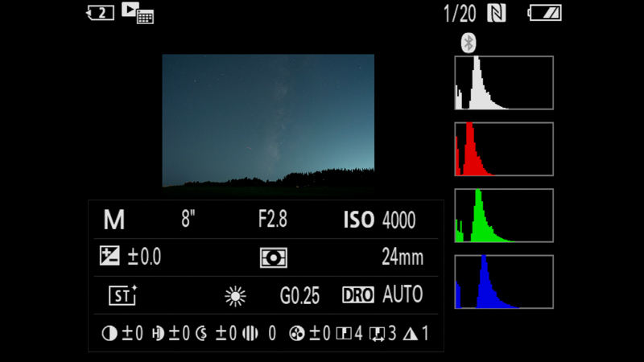Click the daylight white balance sun icon
The width and height of the screenshot is (644, 362).
coord(235,296)
